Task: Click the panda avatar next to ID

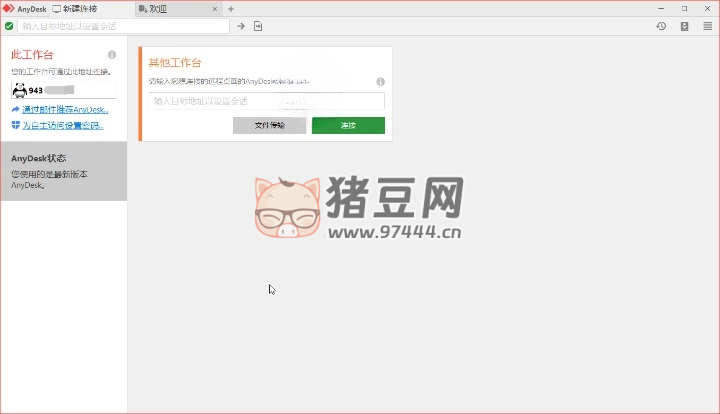Action: (x=19, y=90)
